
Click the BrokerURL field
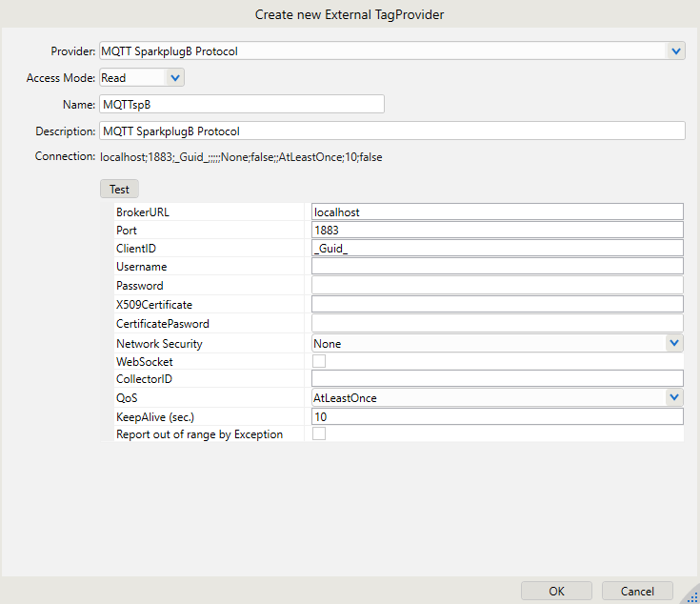[x=497, y=211]
